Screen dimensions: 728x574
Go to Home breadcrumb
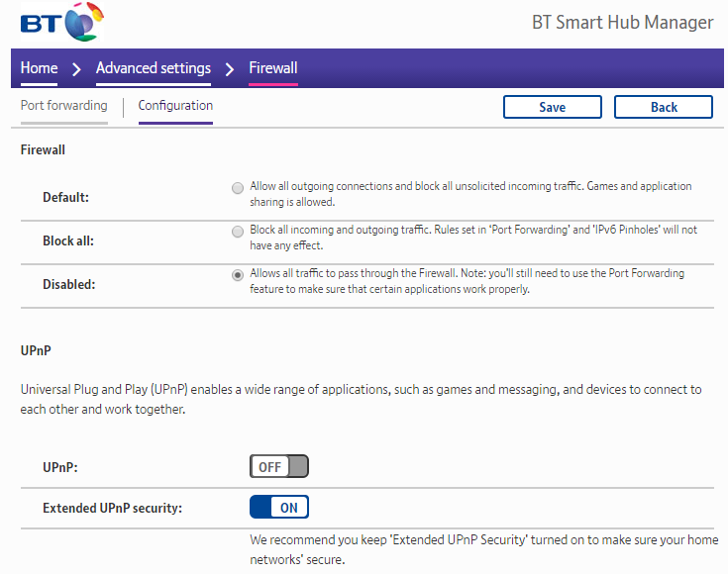(x=40, y=68)
